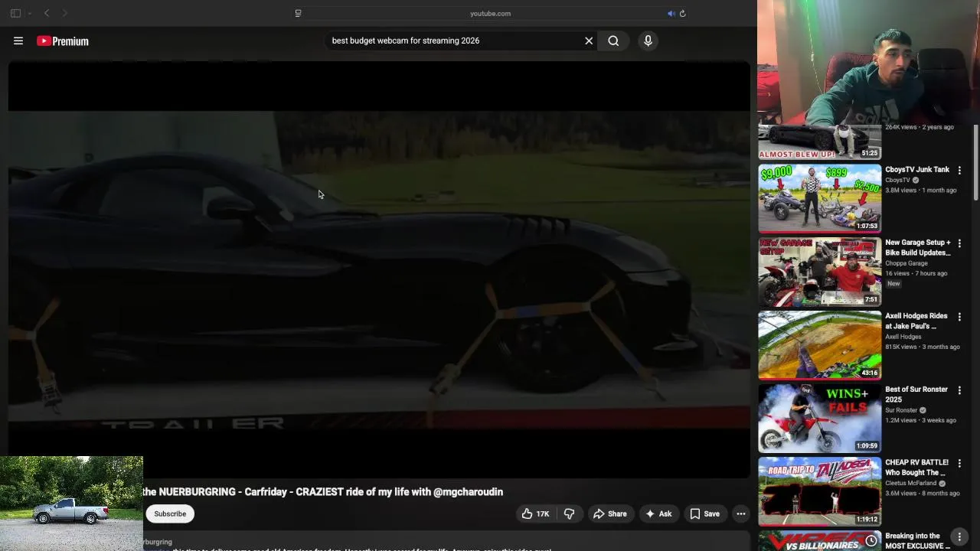Open Safari sidebar dropdown arrow

pyautogui.click(x=30, y=13)
